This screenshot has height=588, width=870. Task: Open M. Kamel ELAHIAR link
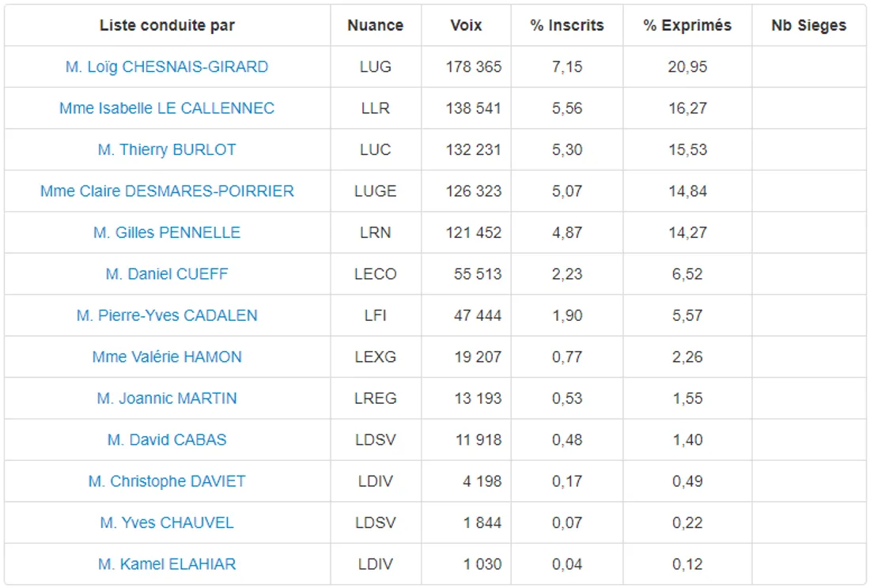167,564
